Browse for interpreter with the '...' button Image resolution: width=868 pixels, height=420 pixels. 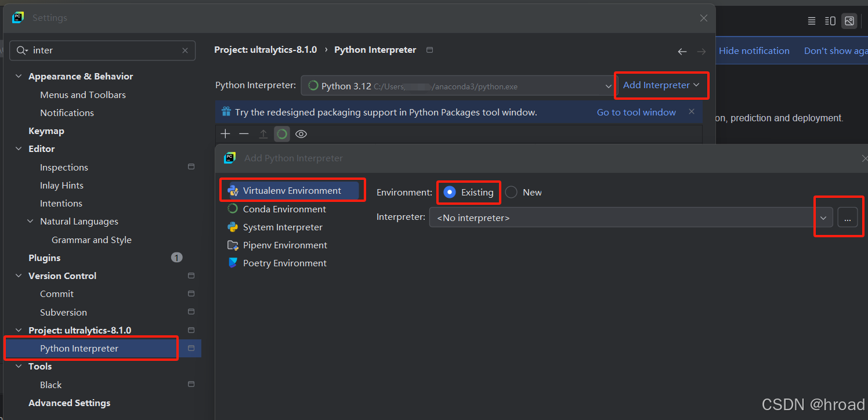pos(848,218)
